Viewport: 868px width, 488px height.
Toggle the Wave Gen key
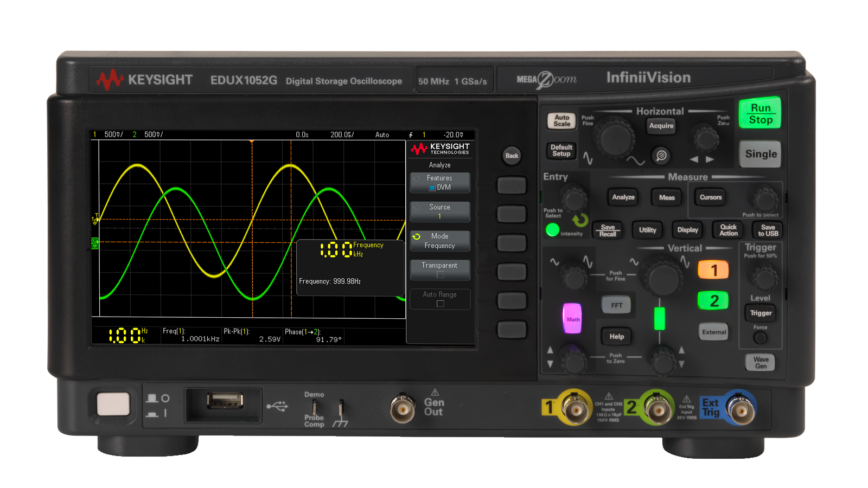click(761, 363)
